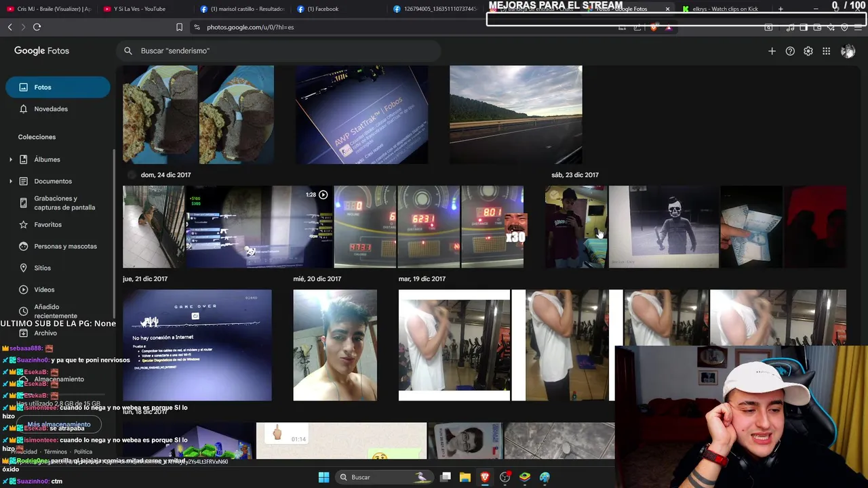This screenshot has width=868, height=488.
Task: Open Álbumes in the sidebar
Action: tap(47, 159)
